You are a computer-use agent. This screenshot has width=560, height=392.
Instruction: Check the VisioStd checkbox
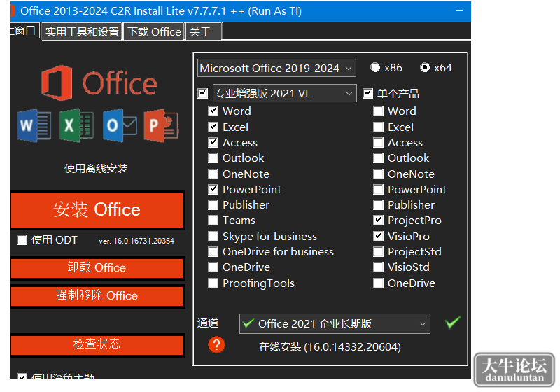point(378,267)
